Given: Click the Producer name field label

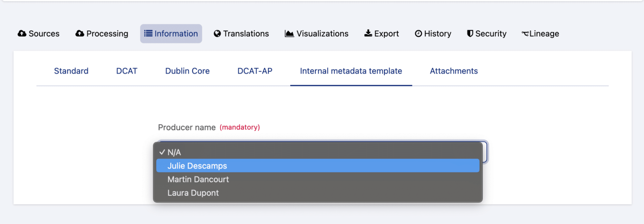Looking at the screenshot, I should click(x=187, y=127).
